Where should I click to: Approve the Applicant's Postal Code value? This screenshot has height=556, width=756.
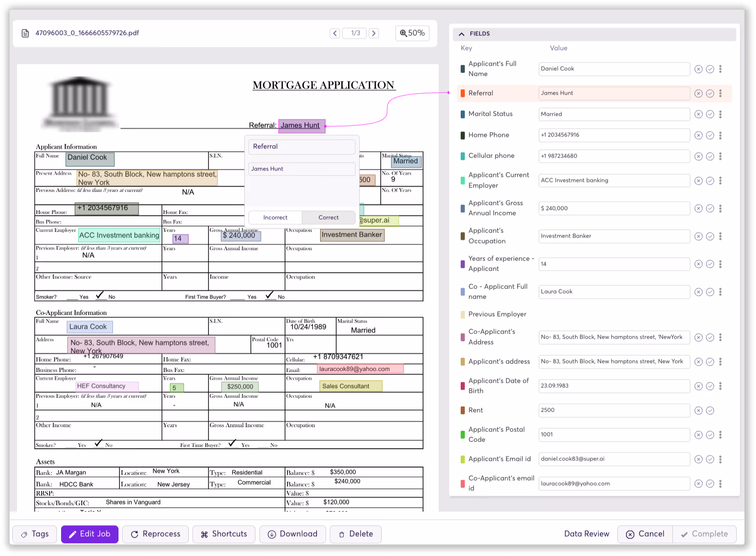click(x=710, y=435)
